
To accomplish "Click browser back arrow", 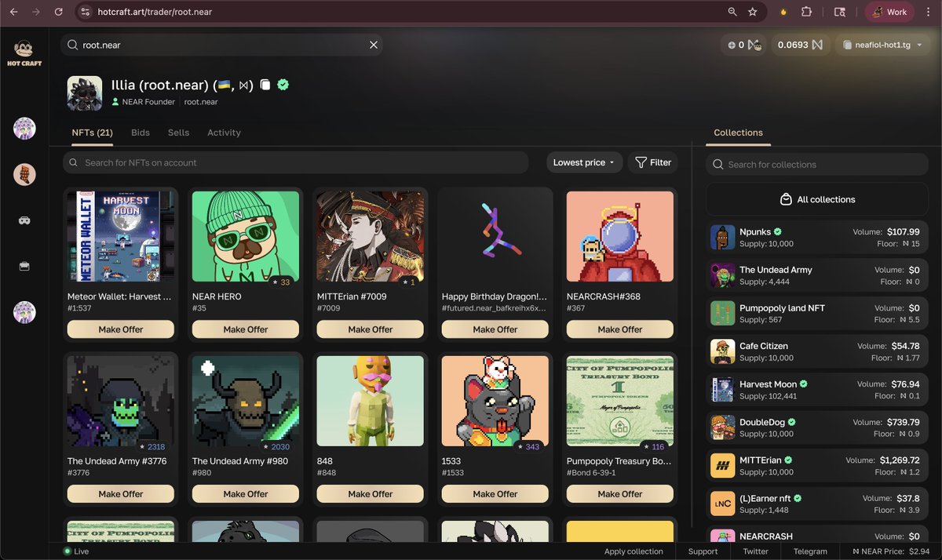I will [14, 12].
